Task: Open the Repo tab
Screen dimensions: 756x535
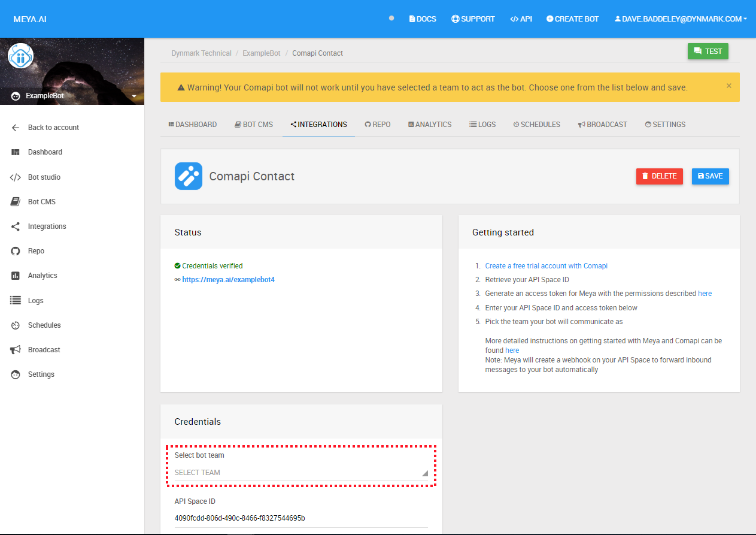Action: (x=378, y=125)
